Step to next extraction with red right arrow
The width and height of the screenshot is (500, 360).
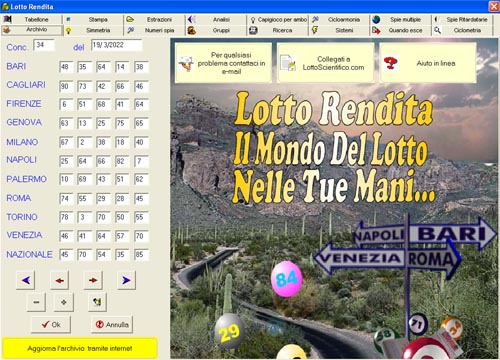[93, 280]
